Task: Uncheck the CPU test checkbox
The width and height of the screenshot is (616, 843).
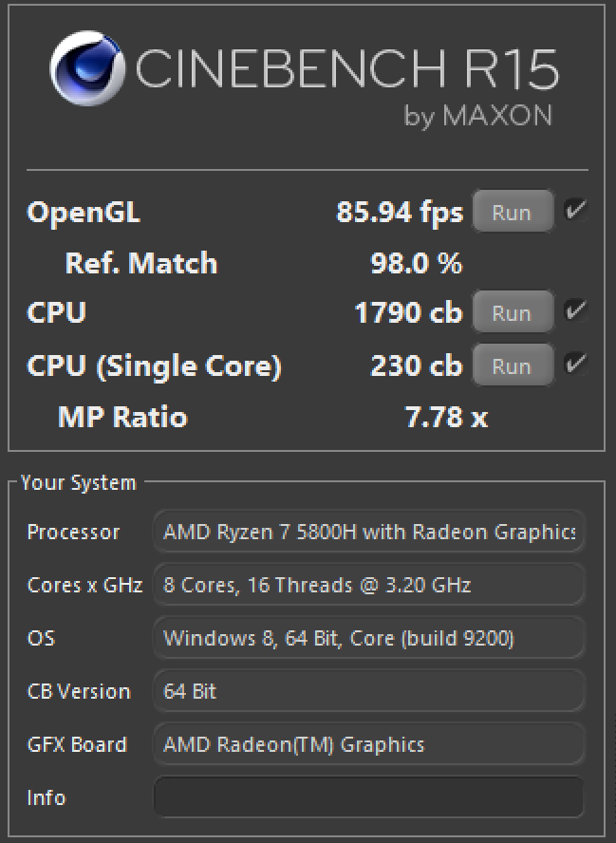Action: tap(574, 311)
